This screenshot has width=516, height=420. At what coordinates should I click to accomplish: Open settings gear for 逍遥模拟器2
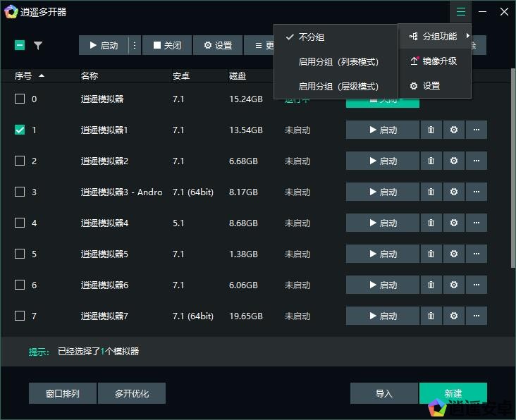point(453,161)
